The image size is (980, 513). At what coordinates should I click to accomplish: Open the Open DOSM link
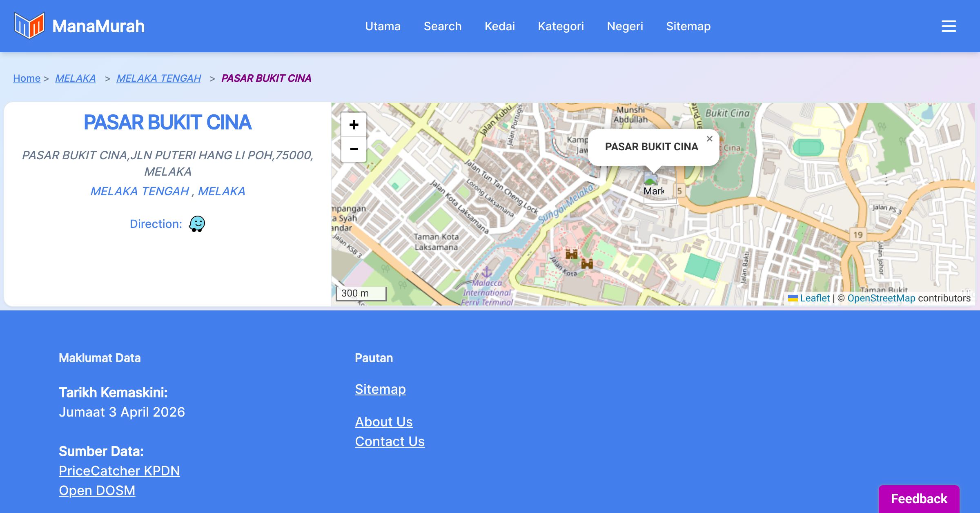97,490
